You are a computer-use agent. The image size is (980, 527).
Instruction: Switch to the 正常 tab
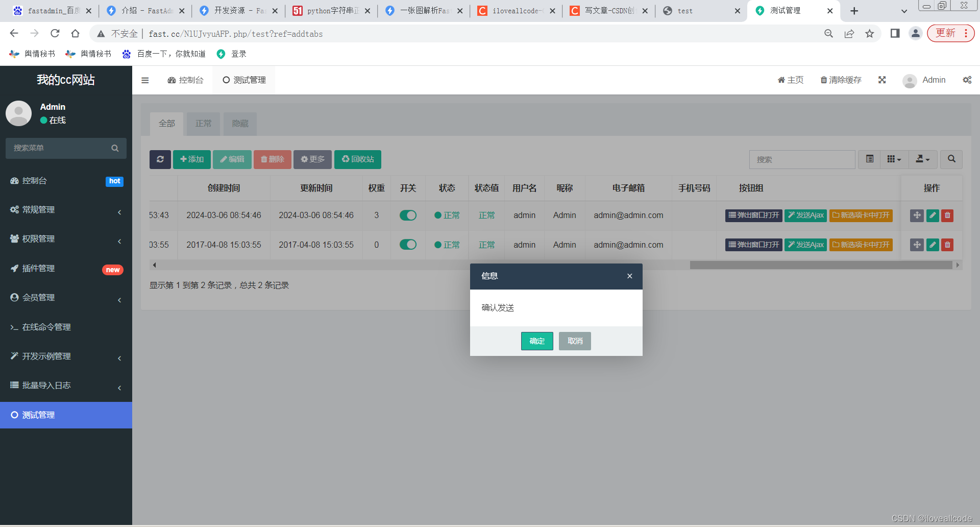[x=203, y=124]
